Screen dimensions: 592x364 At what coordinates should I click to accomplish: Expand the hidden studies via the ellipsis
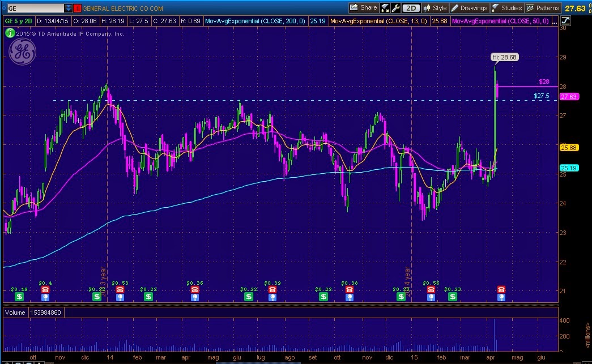(x=554, y=22)
